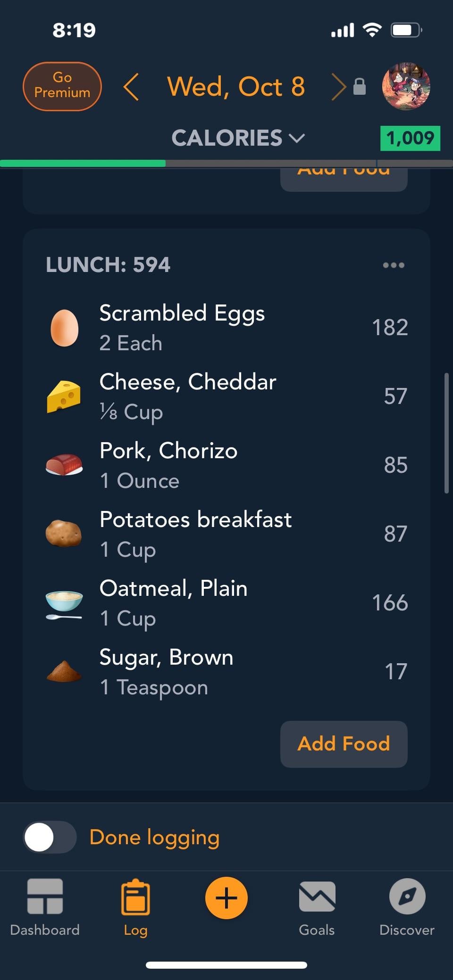The width and height of the screenshot is (453, 980).
Task: Tap the lock icon beside the date
Action: (360, 87)
